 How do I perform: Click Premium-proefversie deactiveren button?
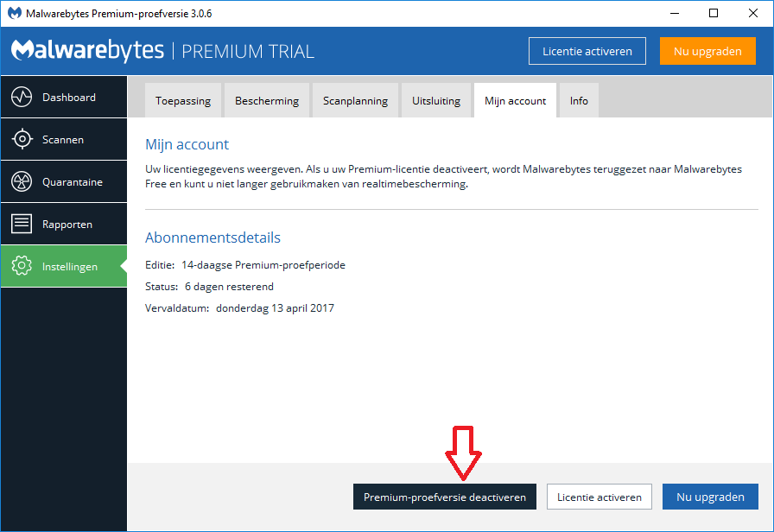(x=445, y=497)
